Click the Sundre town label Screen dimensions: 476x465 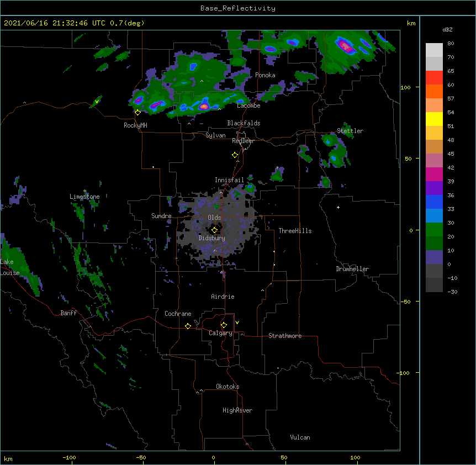tap(161, 216)
